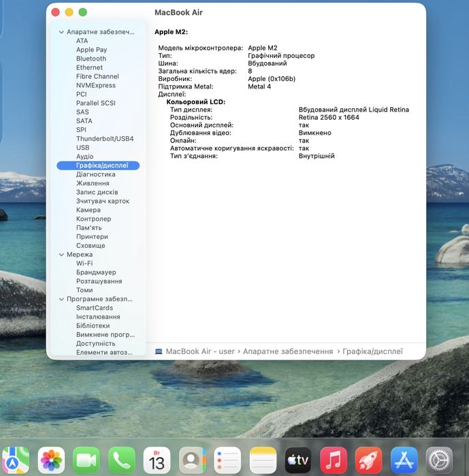Select Аудіо in the sidebar
The image size is (469, 476).
coord(84,157)
